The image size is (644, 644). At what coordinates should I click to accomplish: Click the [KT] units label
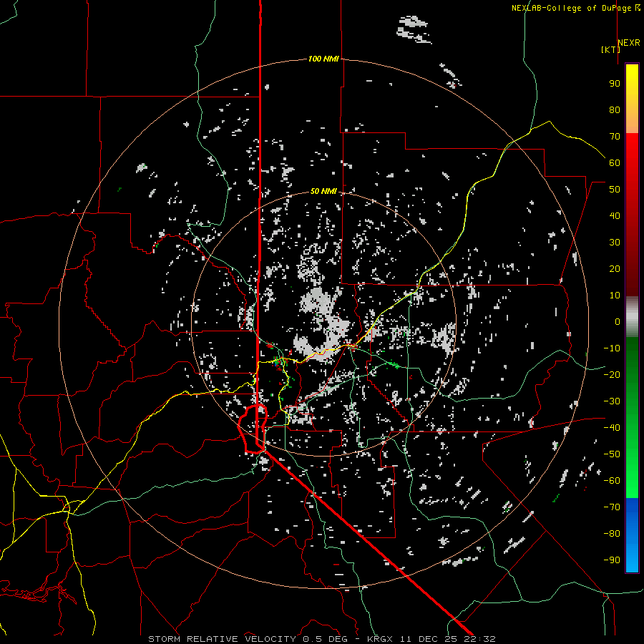click(x=610, y=49)
